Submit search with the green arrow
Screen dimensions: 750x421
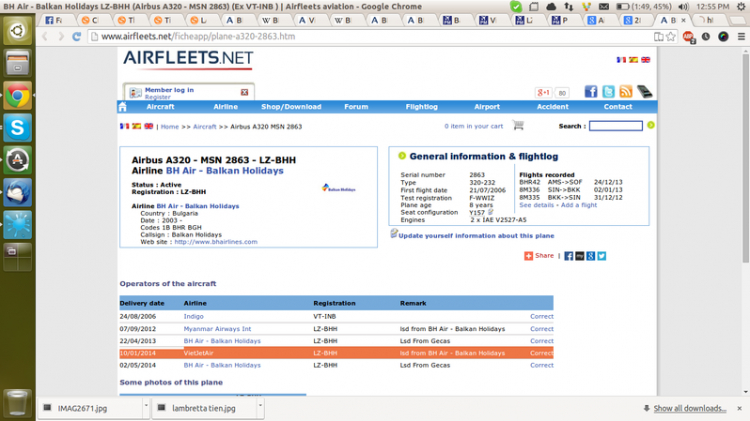coord(651,125)
